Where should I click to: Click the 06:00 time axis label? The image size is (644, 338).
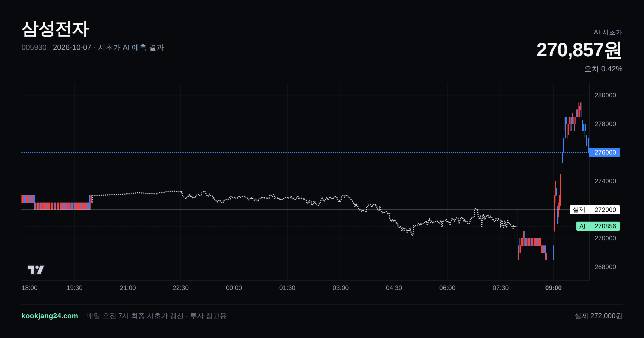447,288
